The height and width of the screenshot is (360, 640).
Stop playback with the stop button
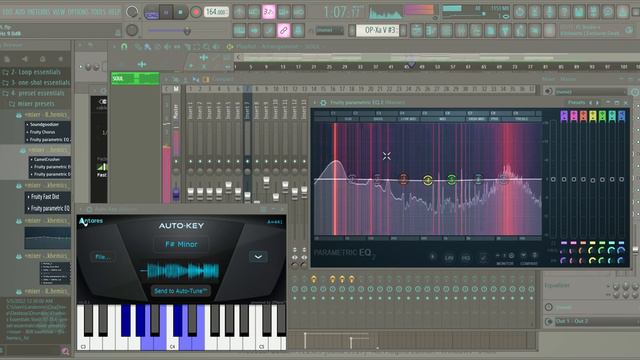click(180, 12)
